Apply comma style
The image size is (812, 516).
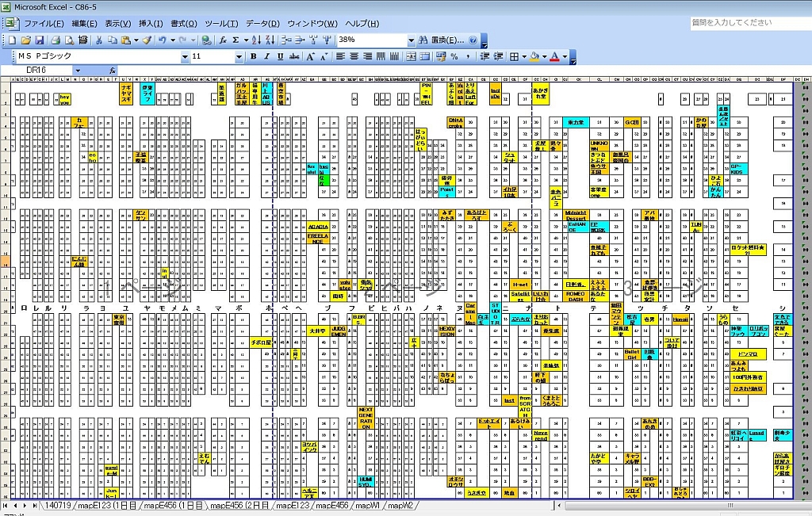[468, 56]
